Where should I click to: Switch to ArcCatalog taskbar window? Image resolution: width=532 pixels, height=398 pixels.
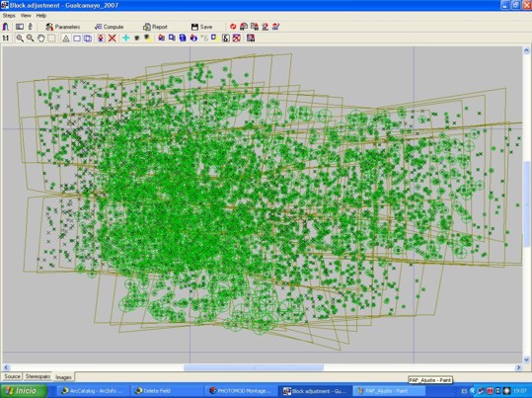[x=95, y=391]
